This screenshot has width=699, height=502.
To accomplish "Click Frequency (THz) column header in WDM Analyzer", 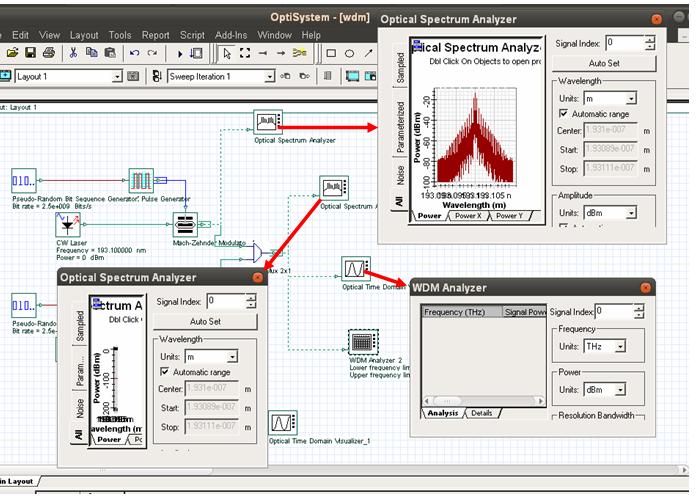I will click(462, 312).
